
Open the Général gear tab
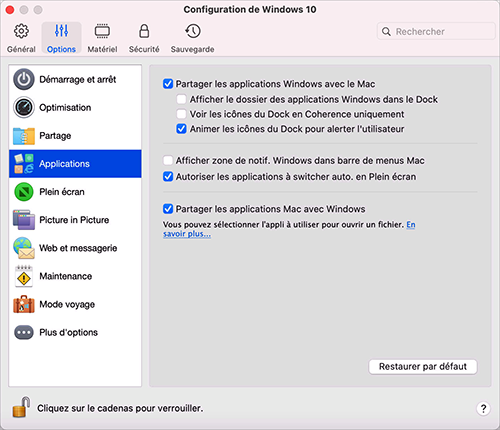tap(21, 38)
